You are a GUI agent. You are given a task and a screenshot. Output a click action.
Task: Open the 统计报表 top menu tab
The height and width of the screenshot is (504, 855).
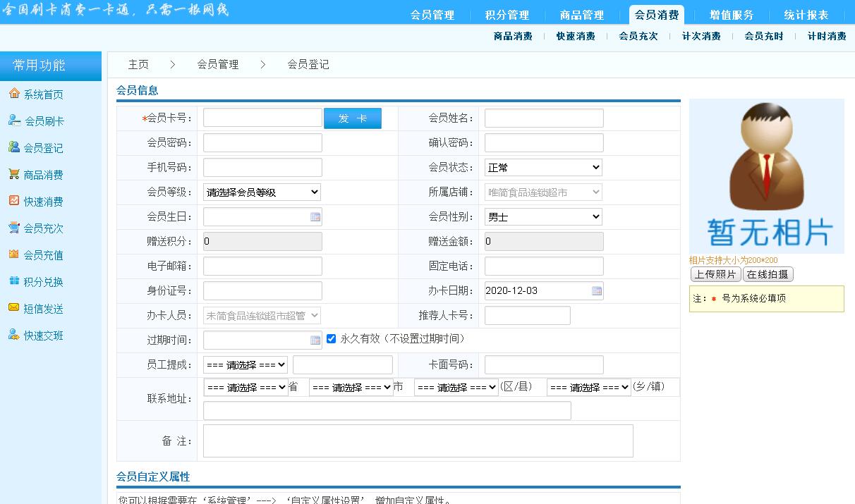click(x=806, y=15)
